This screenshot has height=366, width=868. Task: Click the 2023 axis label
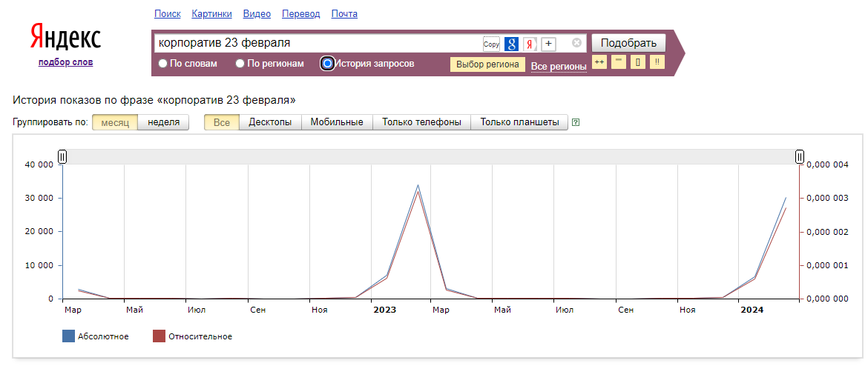pyautogui.click(x=385, y=310)
